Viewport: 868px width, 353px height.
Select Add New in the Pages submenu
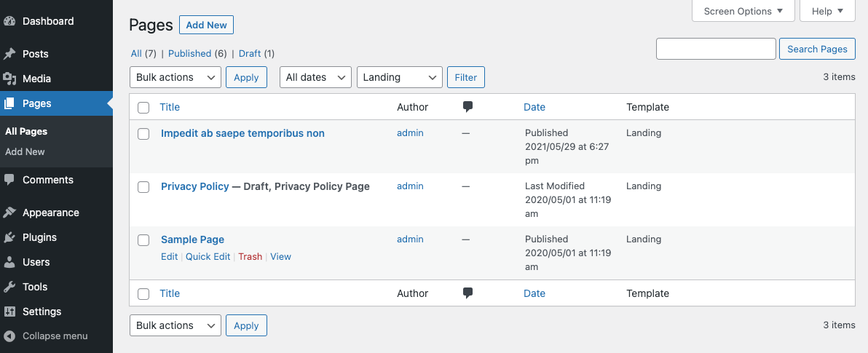click(x=25, y=151)
